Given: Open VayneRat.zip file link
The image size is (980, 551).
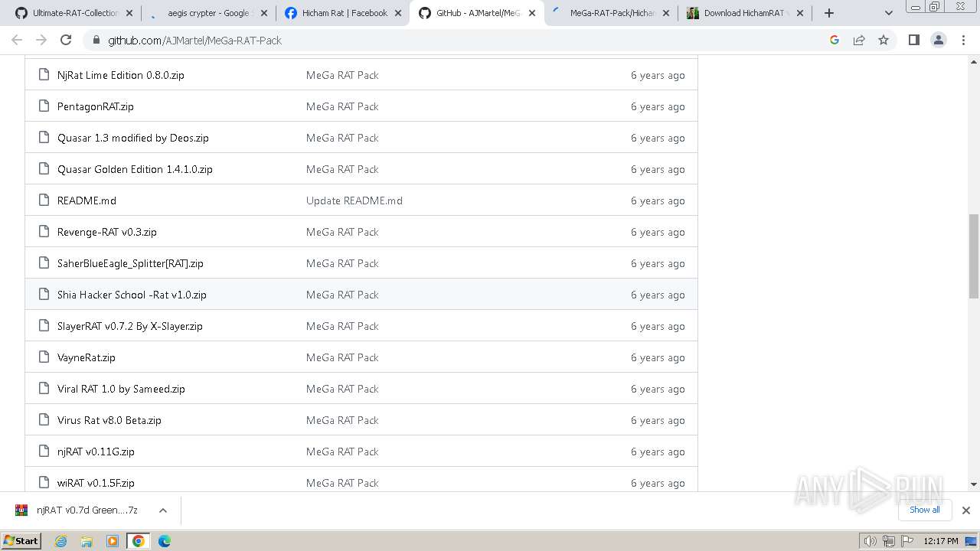Looking at the screenshot, I should click(86, 357).
